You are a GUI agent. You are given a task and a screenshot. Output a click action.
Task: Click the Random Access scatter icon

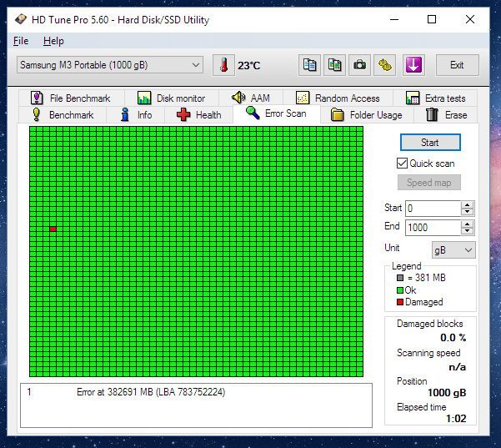click(x=303, y=98)
